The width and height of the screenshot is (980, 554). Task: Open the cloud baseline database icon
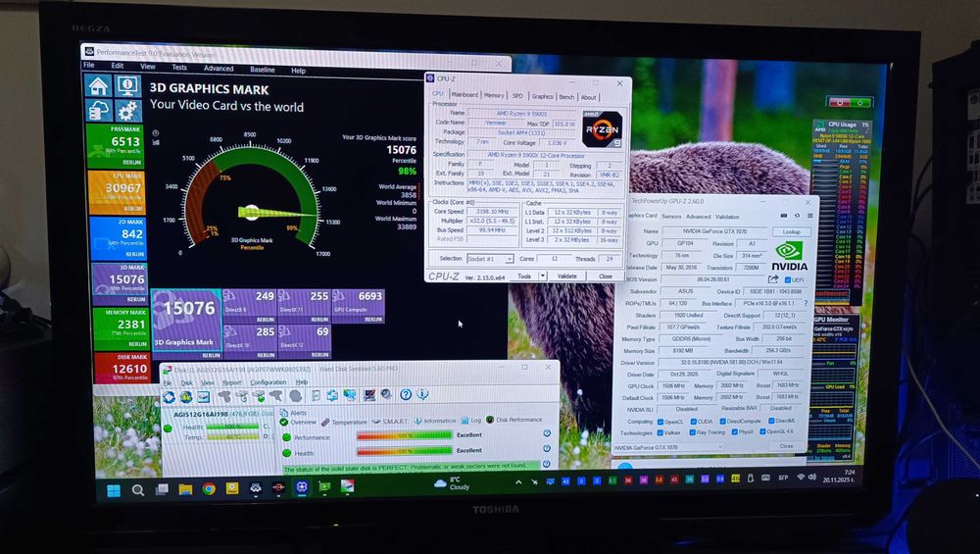click(x=98, y=111)
